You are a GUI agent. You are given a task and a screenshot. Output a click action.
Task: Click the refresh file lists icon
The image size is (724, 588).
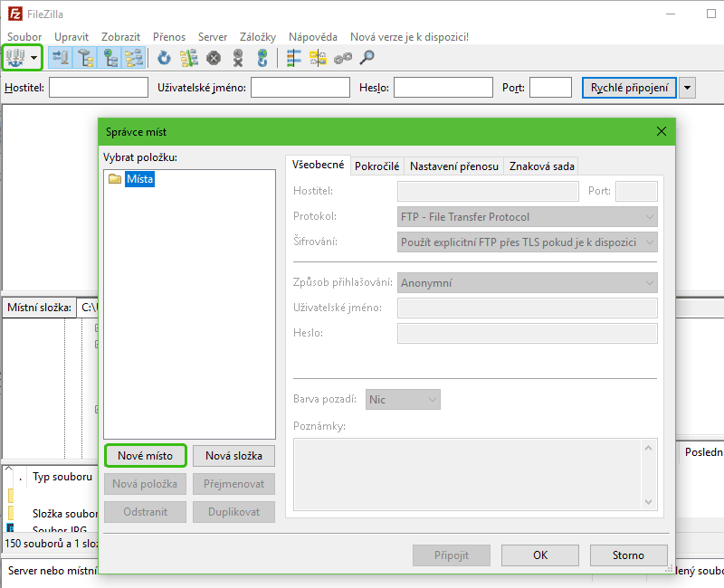(164, 58)
